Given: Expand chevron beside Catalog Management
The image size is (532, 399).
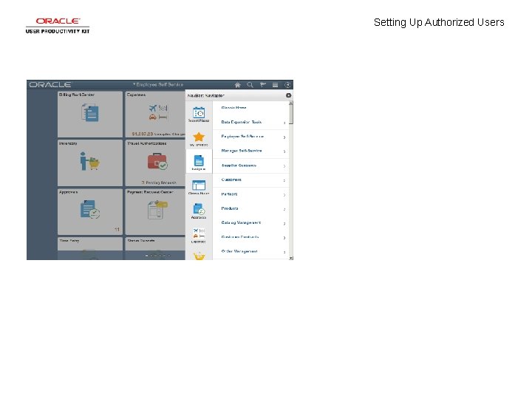Looking at the screenshot, I should [x=284, y=224].
